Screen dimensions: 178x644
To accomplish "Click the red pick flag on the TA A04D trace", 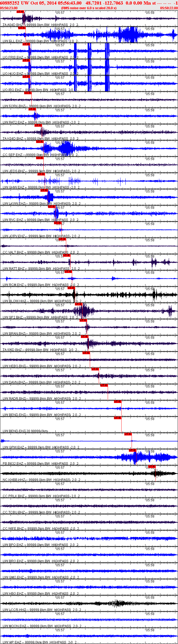I will (20, 12).
